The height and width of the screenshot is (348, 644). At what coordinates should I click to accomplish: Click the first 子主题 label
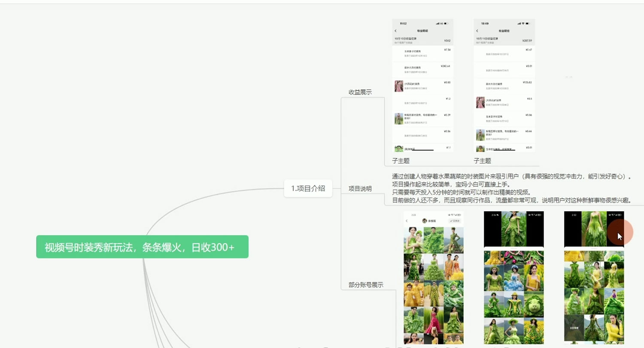pos(401,160)
